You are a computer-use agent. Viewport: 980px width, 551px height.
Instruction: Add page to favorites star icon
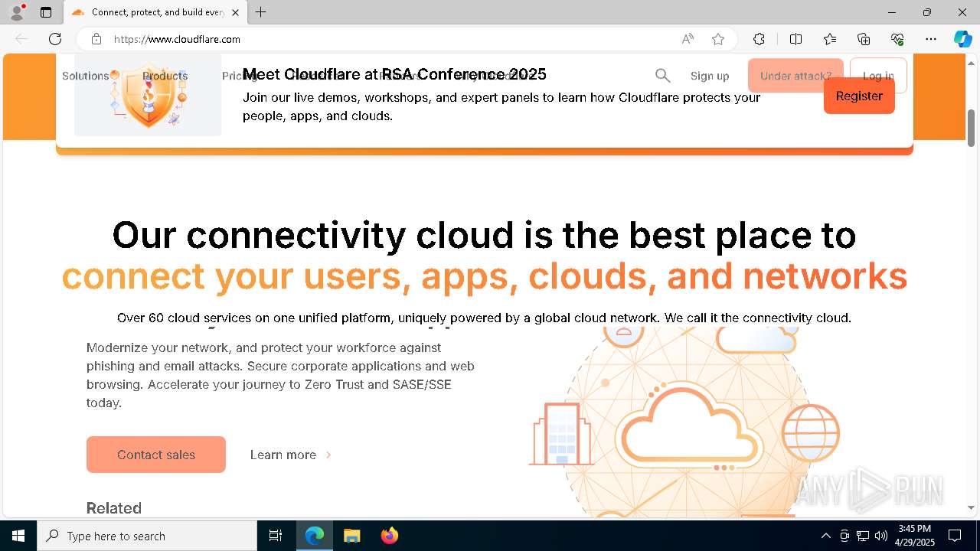tap(718, 39)
